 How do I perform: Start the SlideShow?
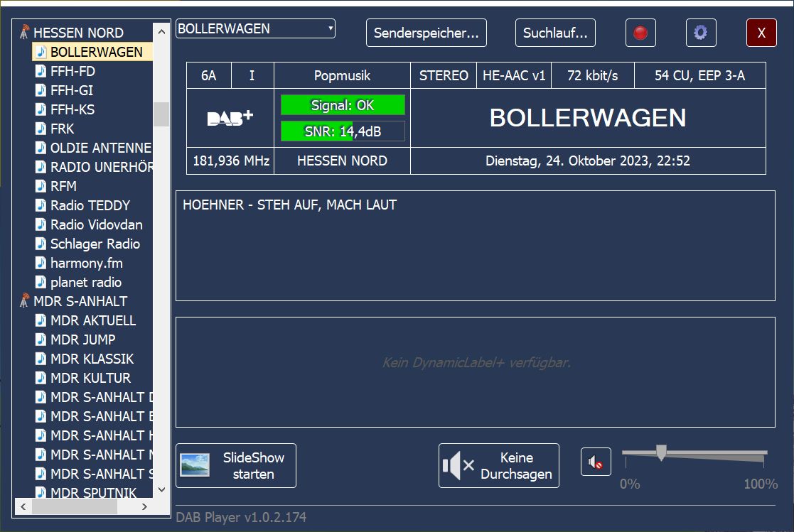236,466
